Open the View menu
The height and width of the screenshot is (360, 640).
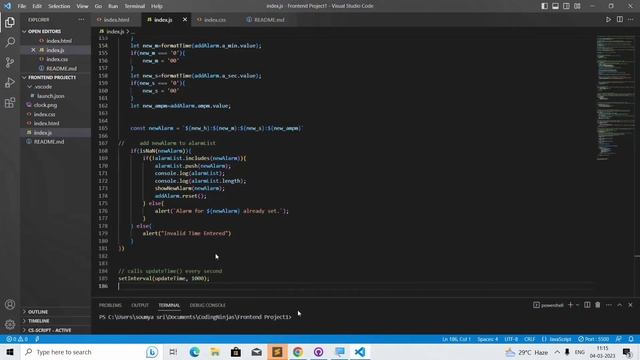82,6
